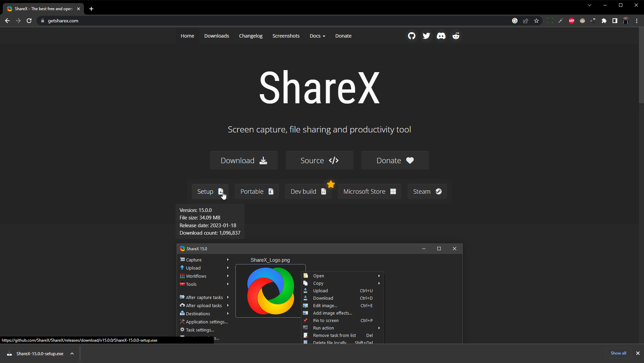Open the Reddit community icon
Viewport: 644px width, 363px height.
tap(456, 36)
